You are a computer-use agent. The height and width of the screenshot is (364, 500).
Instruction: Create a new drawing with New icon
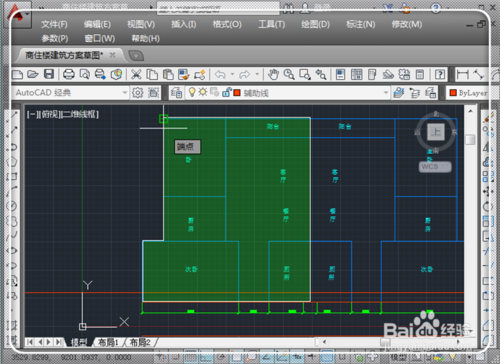coord(17,74)
